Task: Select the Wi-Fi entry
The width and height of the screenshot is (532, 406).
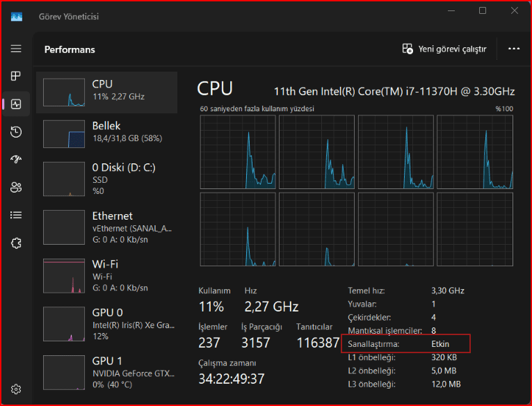Action: (x=106, y=275)
